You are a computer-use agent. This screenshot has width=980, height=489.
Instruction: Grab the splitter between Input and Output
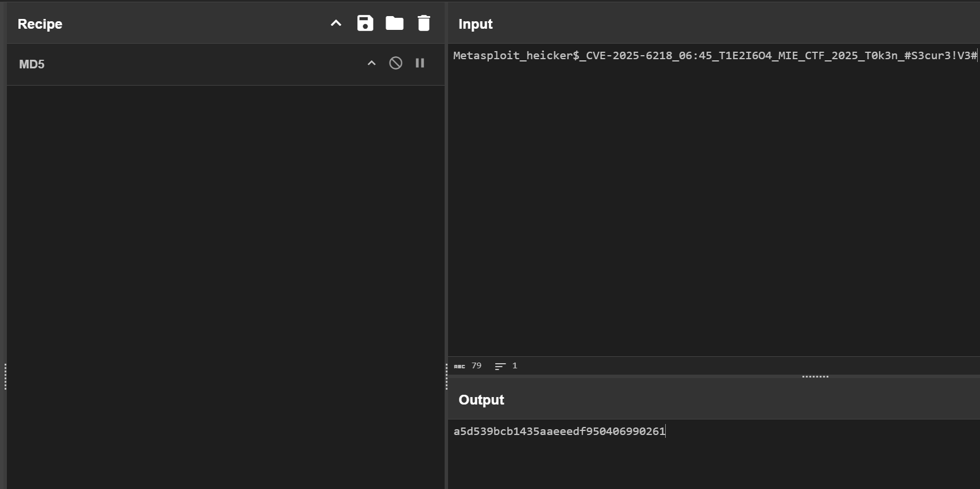tap(815, 376)
